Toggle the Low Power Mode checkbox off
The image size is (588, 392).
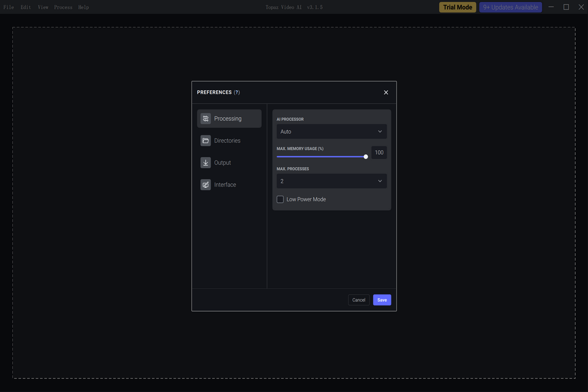pos(280,199)
